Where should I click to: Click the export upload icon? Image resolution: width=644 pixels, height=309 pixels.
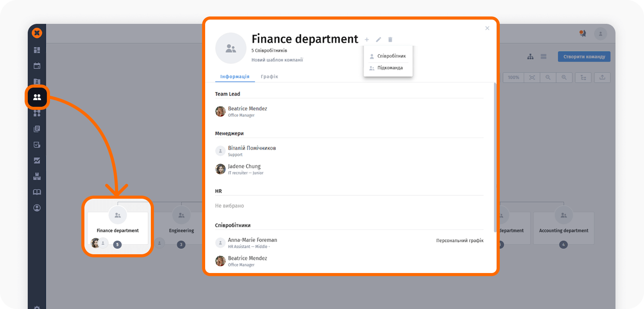[602, 77]
